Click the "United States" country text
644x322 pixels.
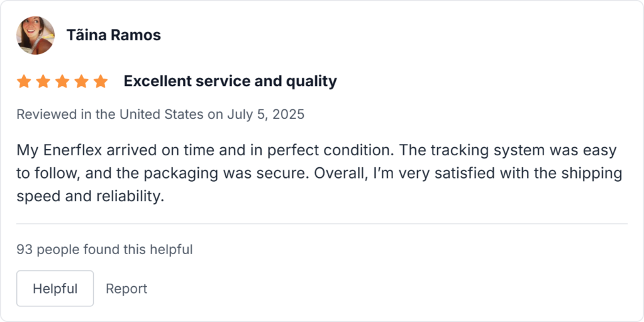point(161,114)
